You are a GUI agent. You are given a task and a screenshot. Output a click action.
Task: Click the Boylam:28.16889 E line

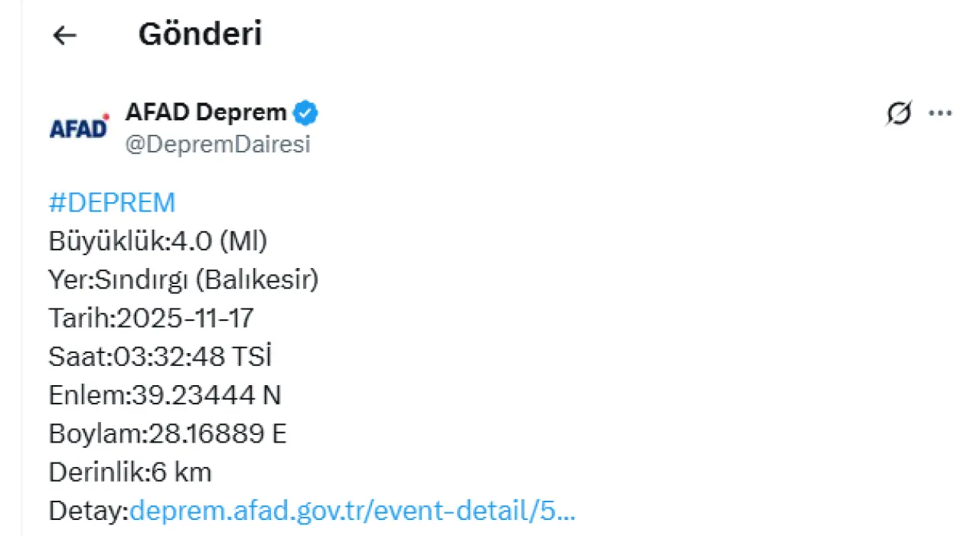pyautogui.click(x=167, y=434)
